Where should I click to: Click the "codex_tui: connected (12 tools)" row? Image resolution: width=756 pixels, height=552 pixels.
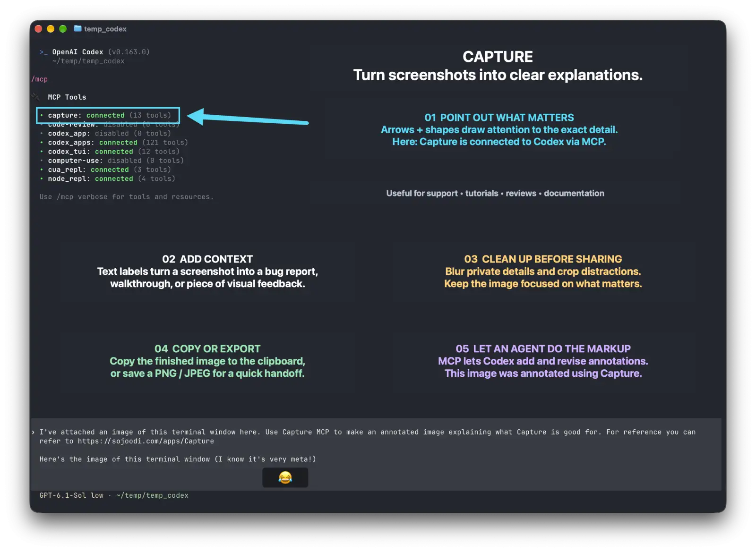[x=110, y=152]
